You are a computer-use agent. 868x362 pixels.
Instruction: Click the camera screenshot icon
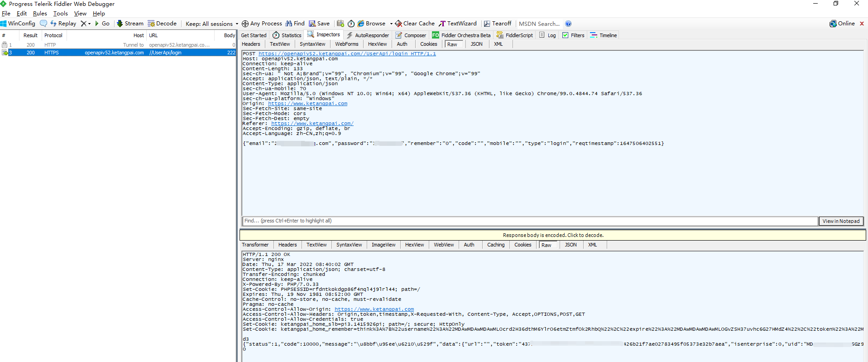(x=340, y=24)
